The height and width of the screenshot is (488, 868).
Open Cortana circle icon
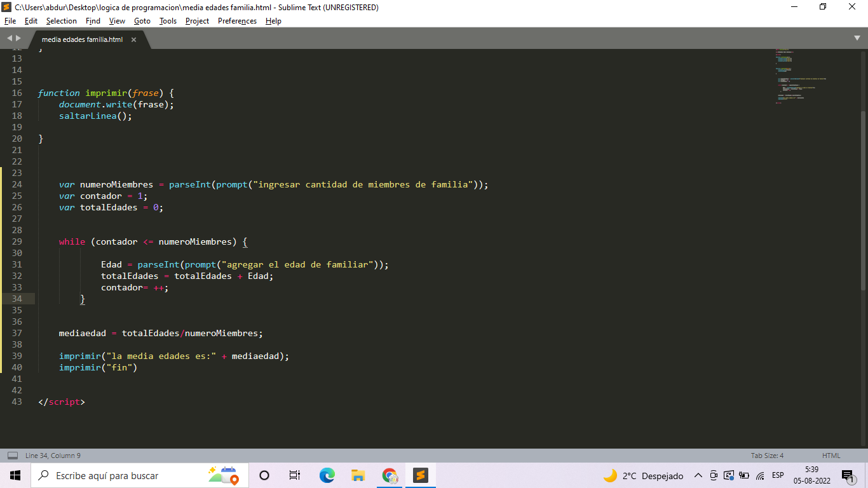(x=264, y=475)
